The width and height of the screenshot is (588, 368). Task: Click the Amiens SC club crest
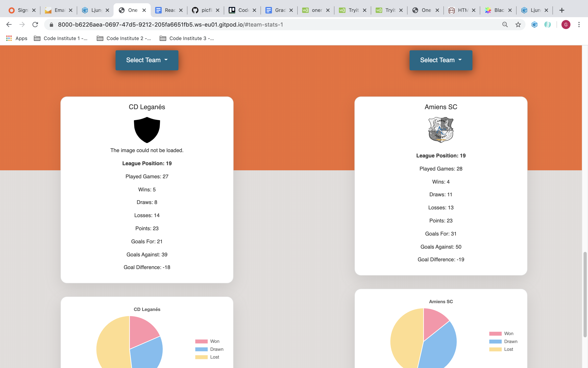pyautogui.click(x=441, y=130)
